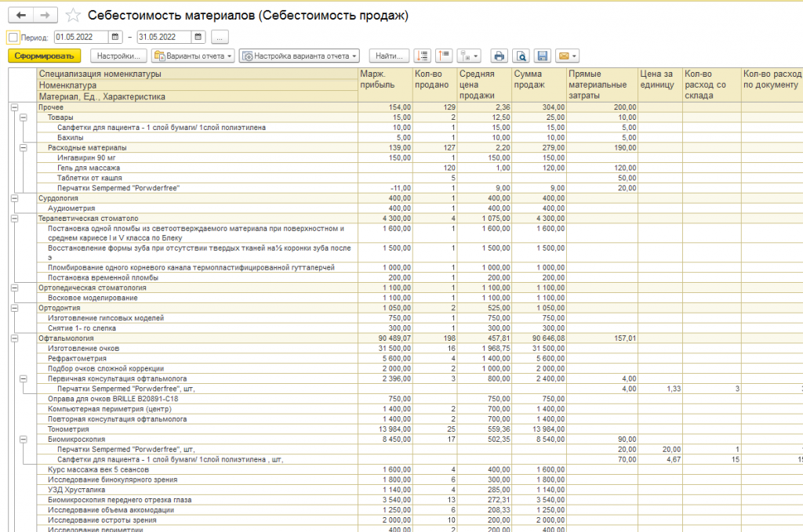Open calendar for start date 01.05.2022
Image resolution: width=803 pixels, height=532 pixels.
pyautogui.click(x=115, y=37)
